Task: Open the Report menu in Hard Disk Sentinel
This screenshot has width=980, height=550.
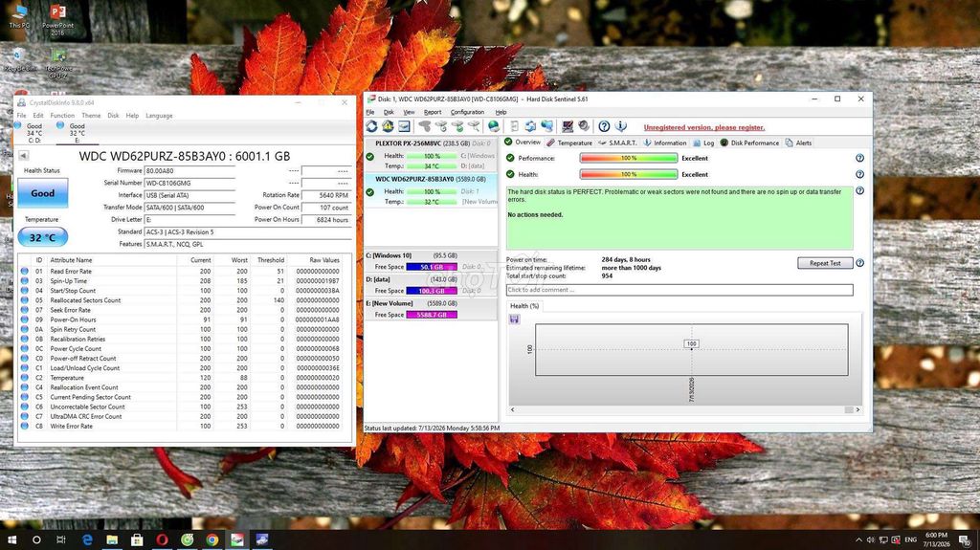Action: tap(433, 113)
